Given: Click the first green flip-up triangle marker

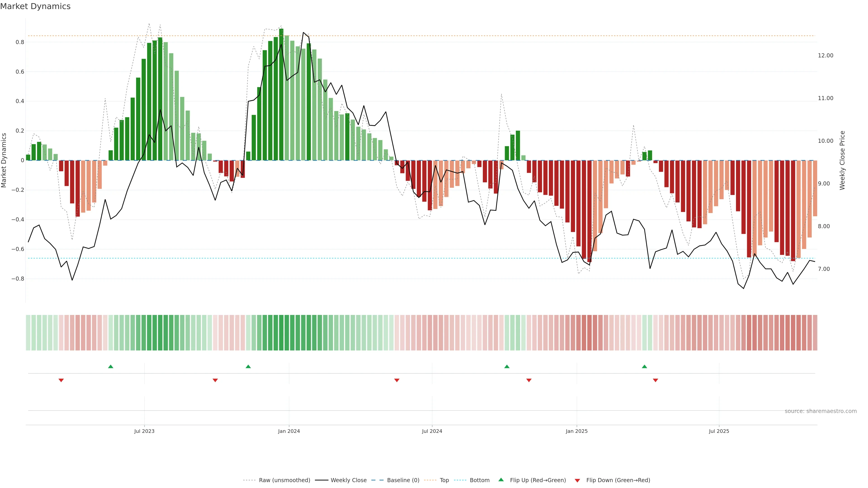Looking at the screenshot, I should click(x=111, y=366).
